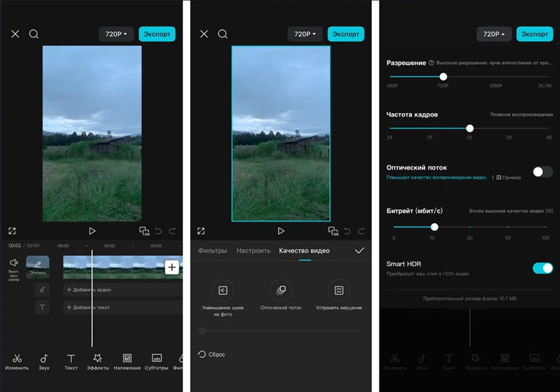Expand 720P dropdown in first screen
This screenshot has width=560, height=392.
click(116, 34)
